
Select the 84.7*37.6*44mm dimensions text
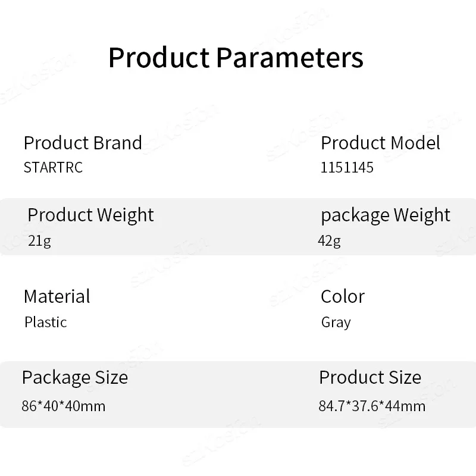tap(372, 406)
